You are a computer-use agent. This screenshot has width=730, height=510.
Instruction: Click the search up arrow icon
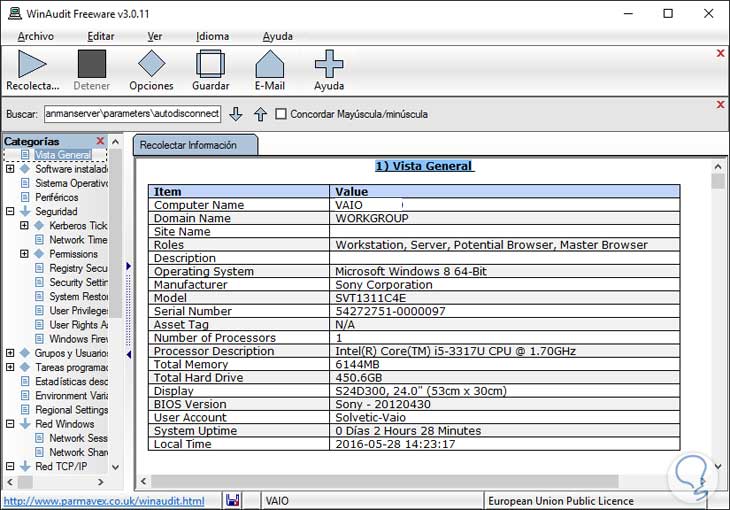coord(260,114)
